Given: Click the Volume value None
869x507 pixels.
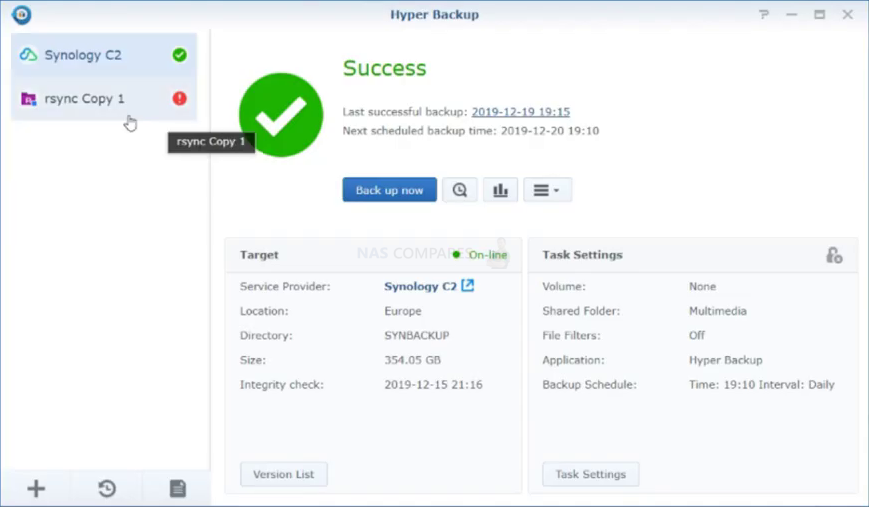Looking at the screenshot, I should coord(702,286).
